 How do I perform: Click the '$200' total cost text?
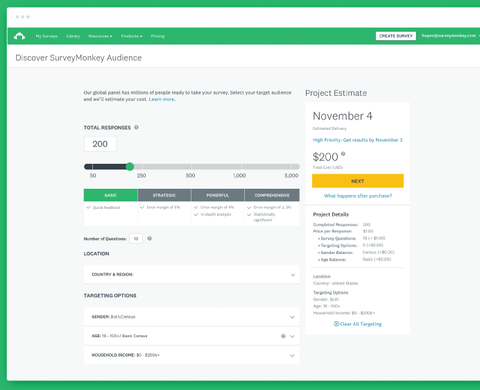[325, 157]
